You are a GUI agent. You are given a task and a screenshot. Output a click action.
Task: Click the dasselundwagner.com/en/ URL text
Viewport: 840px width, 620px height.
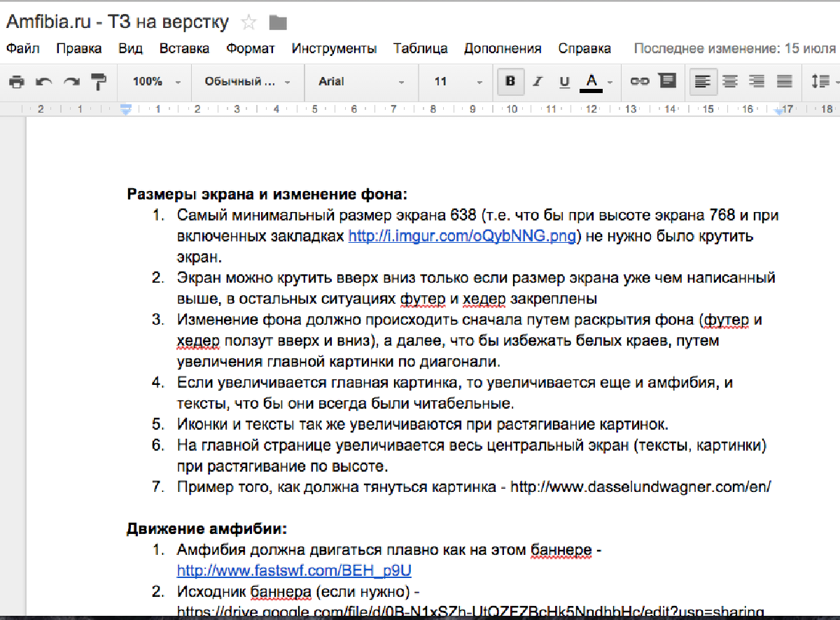click(x=640, y=486)
